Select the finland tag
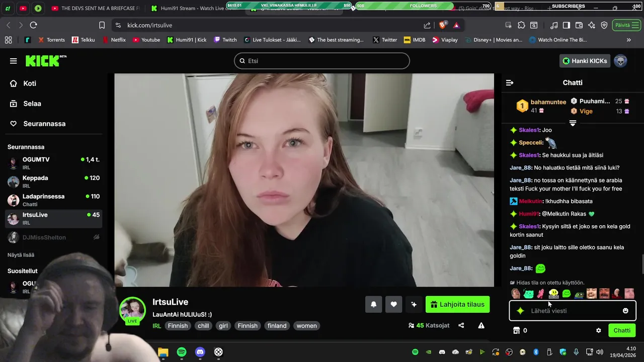 [x=277, y=326]
